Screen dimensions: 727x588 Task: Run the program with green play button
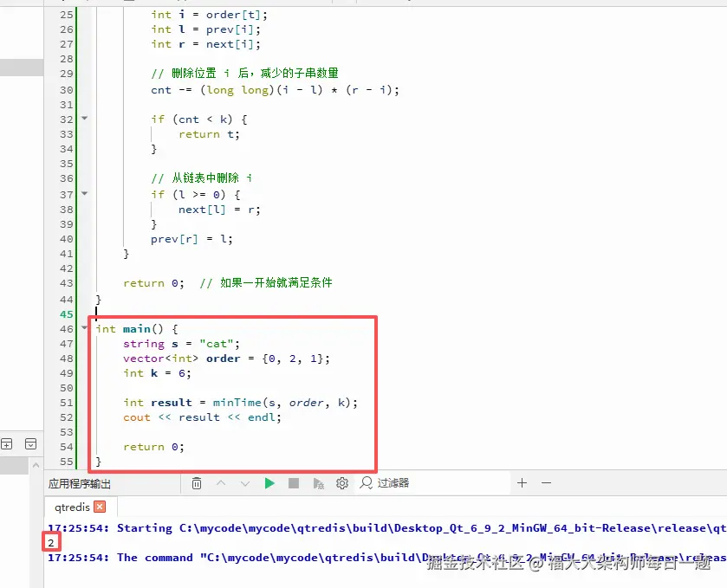[269, 483]
